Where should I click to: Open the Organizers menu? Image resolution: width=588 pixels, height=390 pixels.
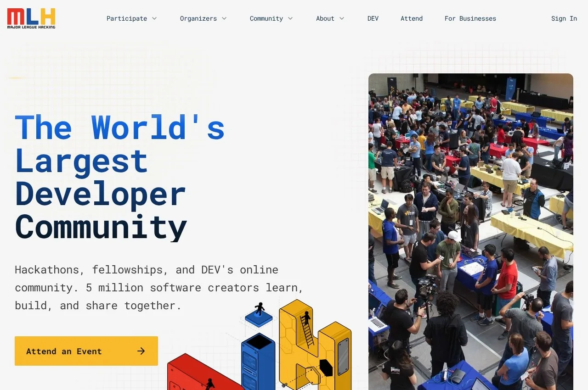(204, 18)
